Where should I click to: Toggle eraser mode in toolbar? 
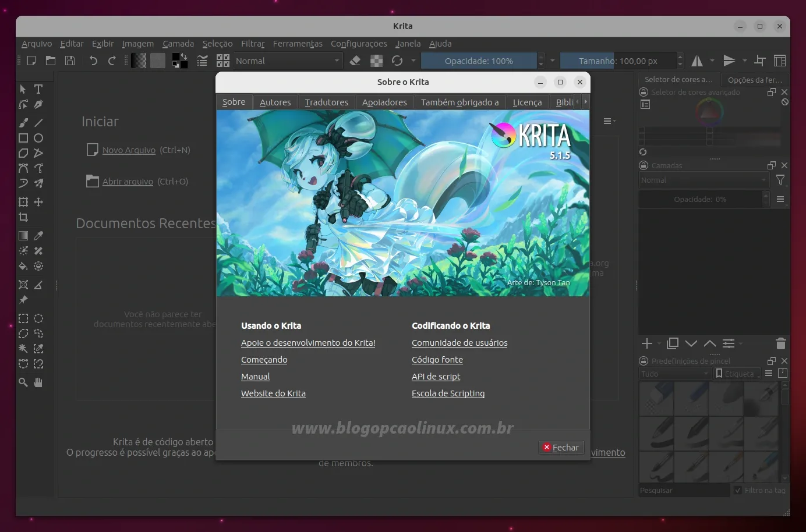tap(355, 61)
